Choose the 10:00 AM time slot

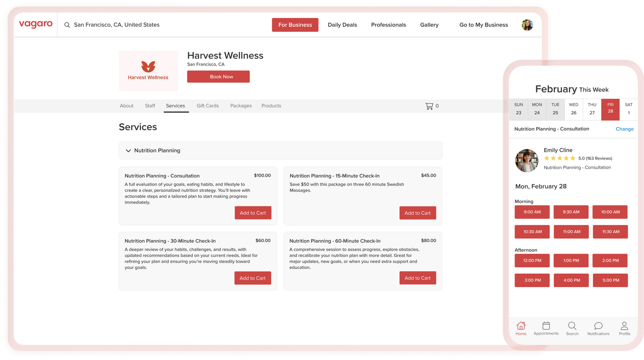pyautogui.click(x=610, y=212)
